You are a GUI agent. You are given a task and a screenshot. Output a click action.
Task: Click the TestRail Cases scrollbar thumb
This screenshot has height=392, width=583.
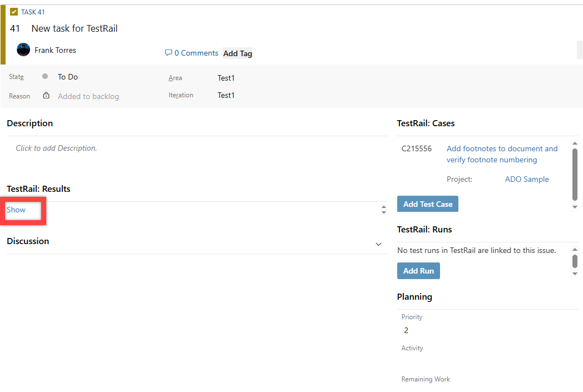tap(575, 175)
